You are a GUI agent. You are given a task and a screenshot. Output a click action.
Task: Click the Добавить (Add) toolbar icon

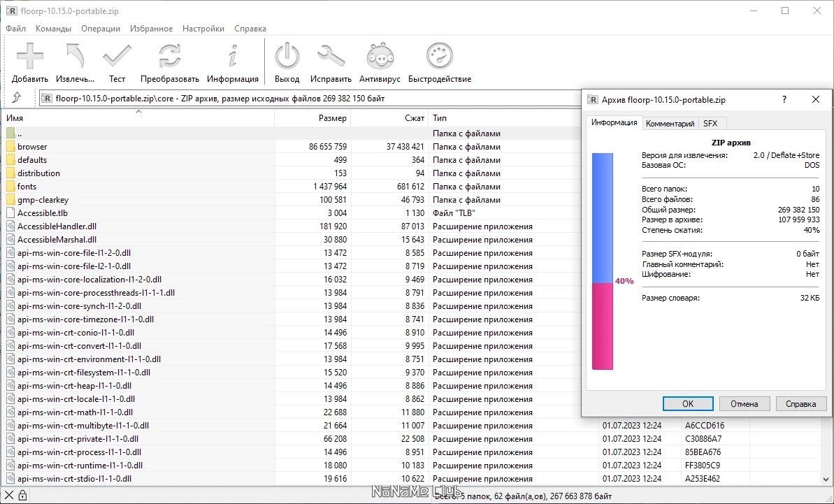pyautogui.click(x=30, y=63)
